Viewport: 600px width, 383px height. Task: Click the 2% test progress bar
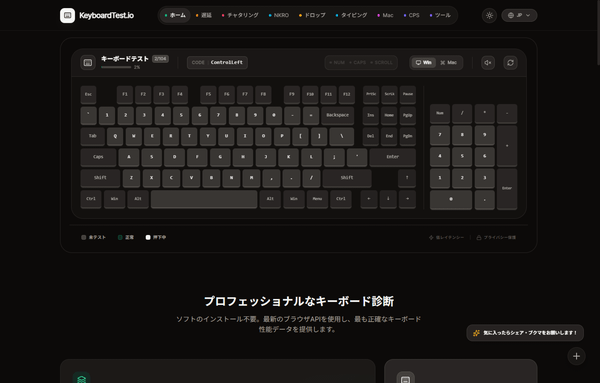click(x=116, y=67)
